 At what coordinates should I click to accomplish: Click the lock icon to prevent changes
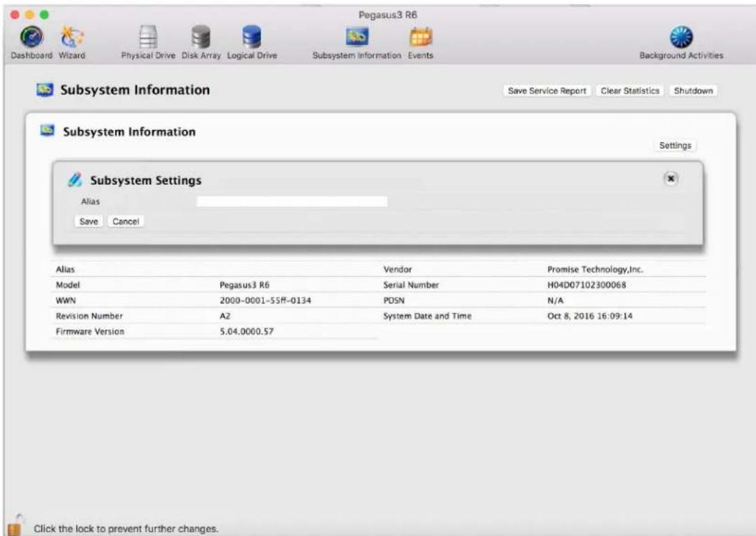(15, 526)
